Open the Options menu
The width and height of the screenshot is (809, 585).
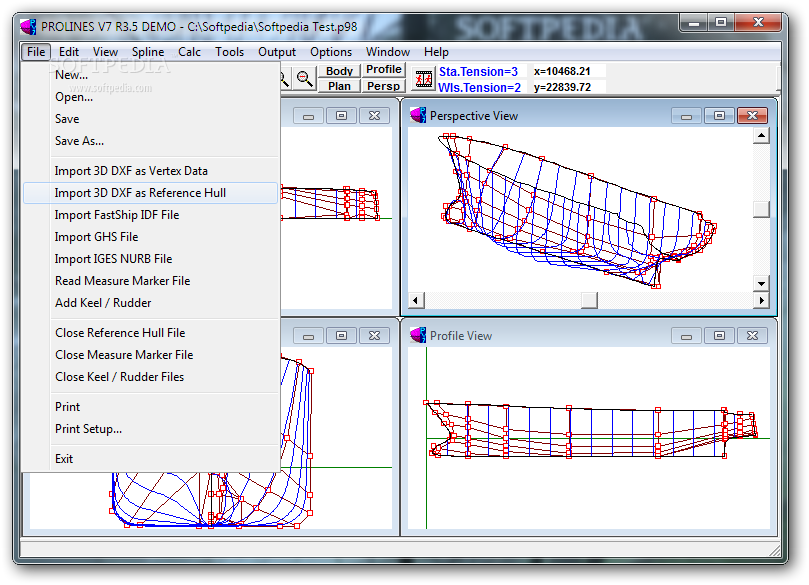click(x=331, y=52)
